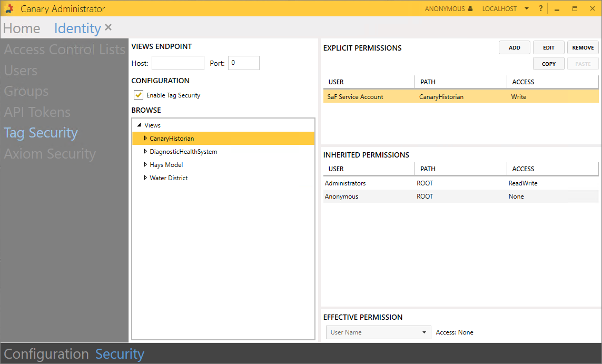The image size is (602, 364).
Task: Maximize the Canary Administrator window
Action: 575,8
